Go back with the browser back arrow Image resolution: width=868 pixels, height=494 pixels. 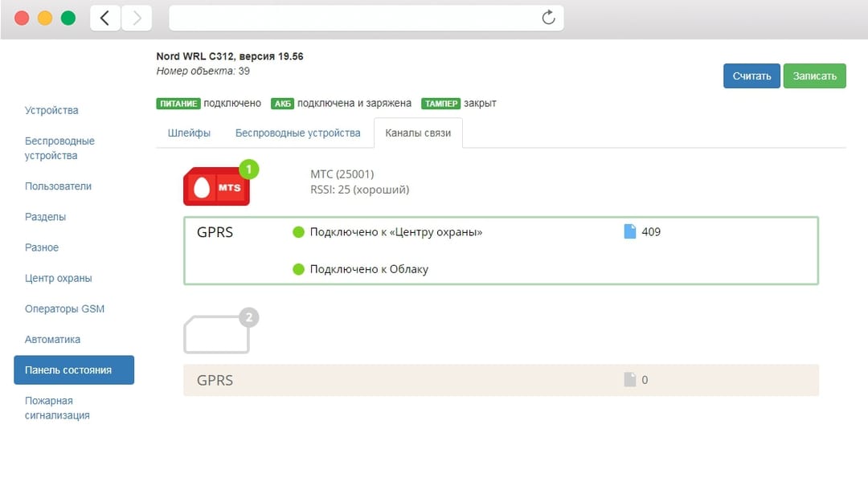pos(105,18)
